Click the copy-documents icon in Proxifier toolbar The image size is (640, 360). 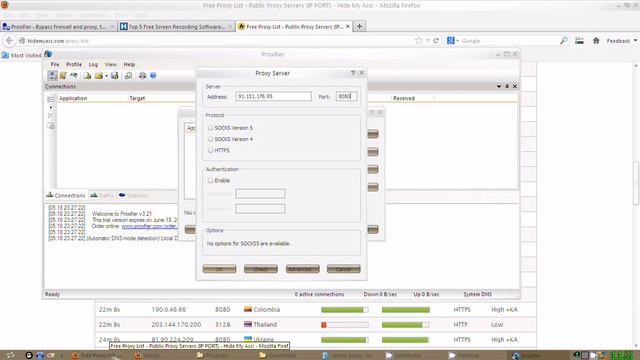[x=128, y=76]
